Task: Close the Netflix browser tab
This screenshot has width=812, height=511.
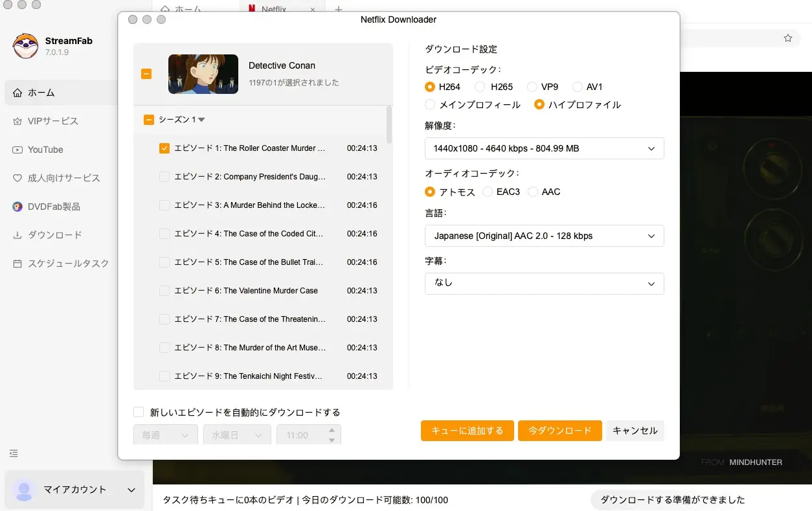Action: click(x=313, y=10)
